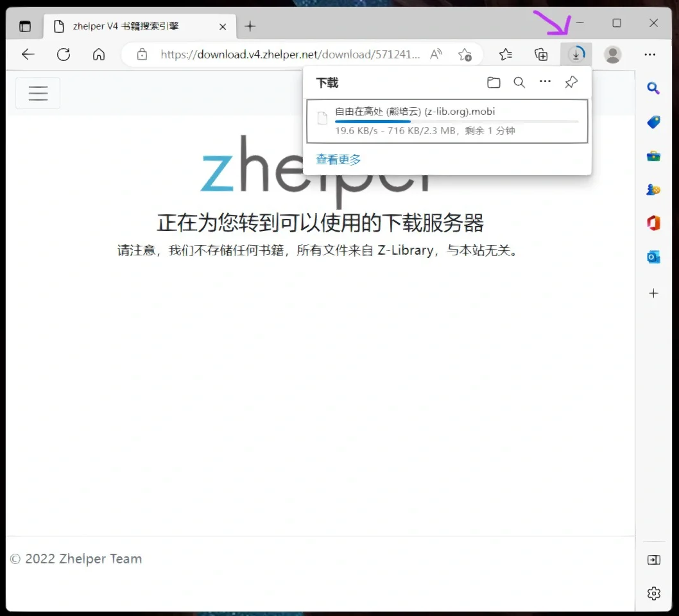Image resolution: width=679 pixels, height=616 pixels.
Task: Click the 下载 panel title
Action: tap(327, 83)
